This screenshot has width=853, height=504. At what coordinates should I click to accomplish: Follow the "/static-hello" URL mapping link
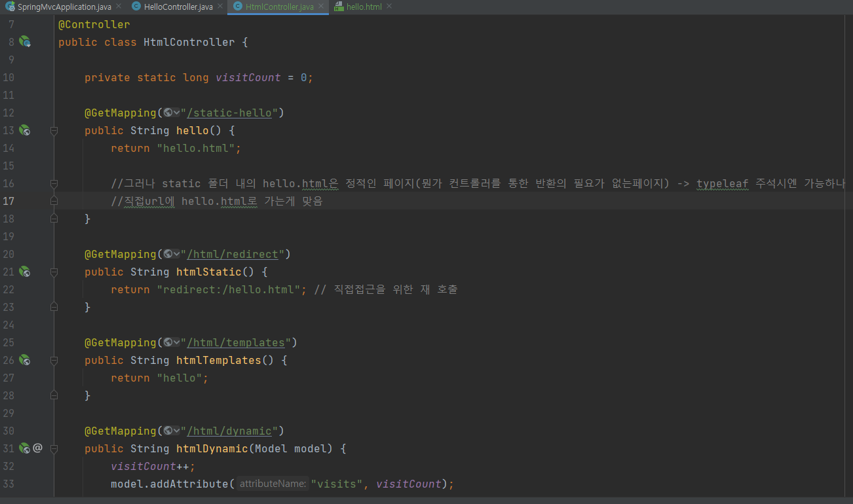229,113
